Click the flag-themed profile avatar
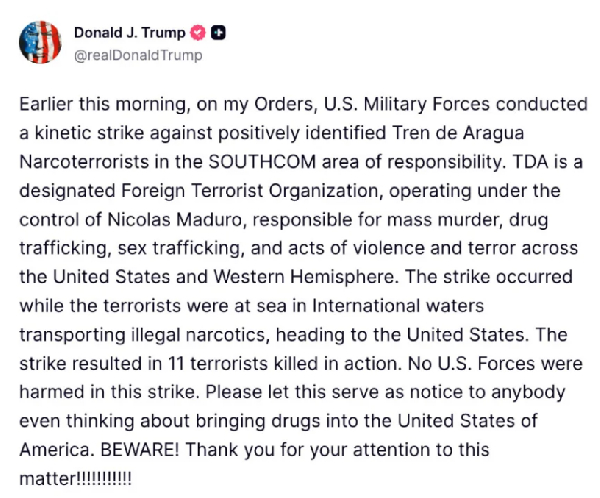This screenshot has height=498, width=600. coord(38,39)
